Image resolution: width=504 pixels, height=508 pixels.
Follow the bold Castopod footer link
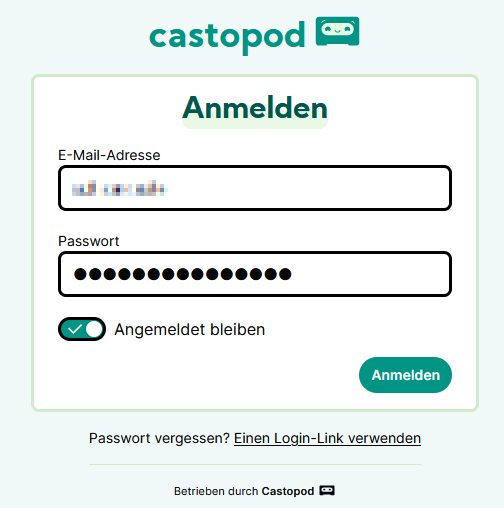[288, 491]
